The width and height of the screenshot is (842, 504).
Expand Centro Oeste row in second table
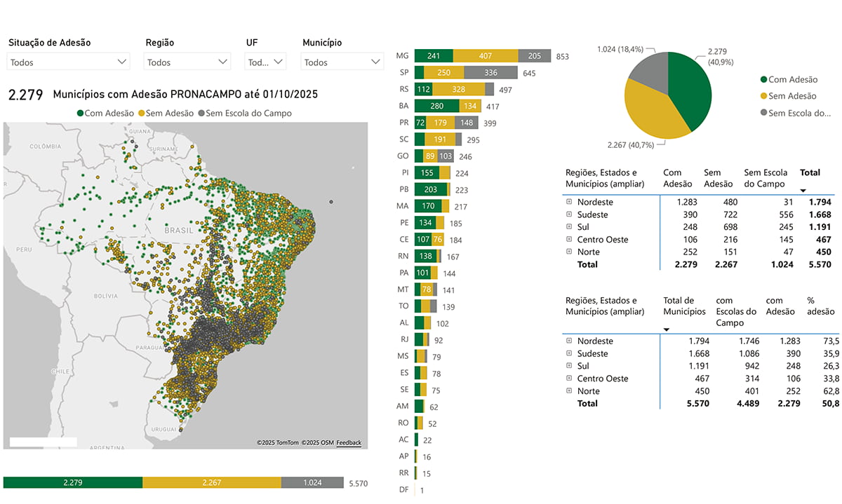[x=570, y=379]
